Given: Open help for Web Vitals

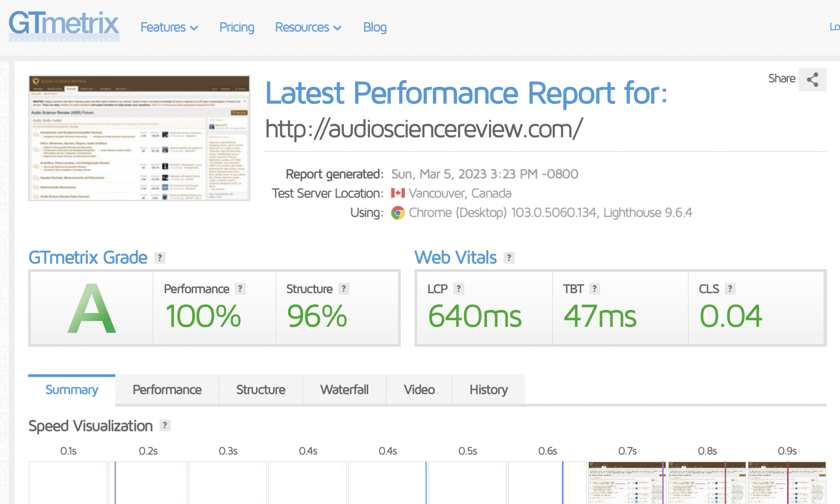Looking at the screenshot, I should pyautogui.click(x=509, y=258).
